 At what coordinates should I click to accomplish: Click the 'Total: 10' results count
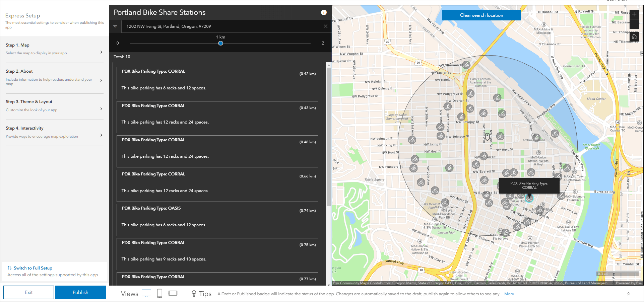122,57
